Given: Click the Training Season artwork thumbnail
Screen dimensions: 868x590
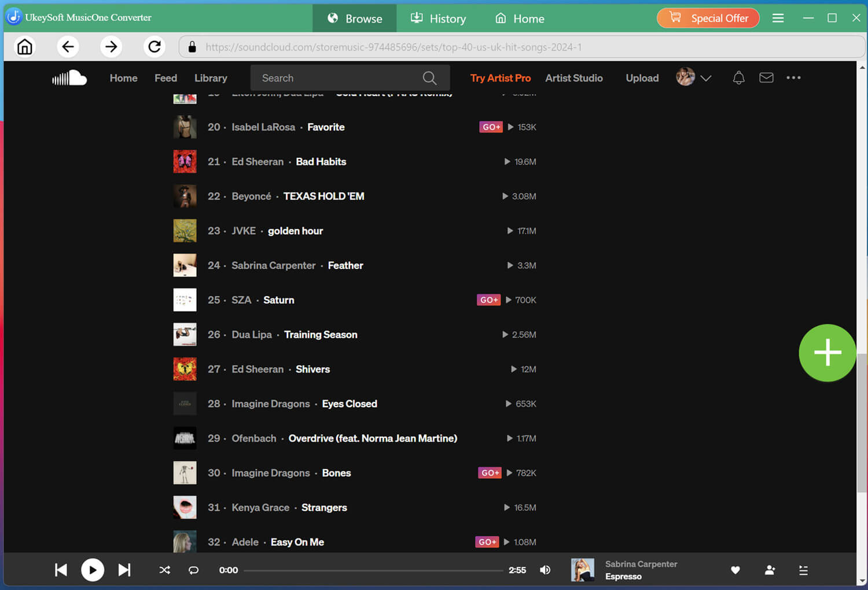Looking at the screenshot, I should click(x=185, y=334).
